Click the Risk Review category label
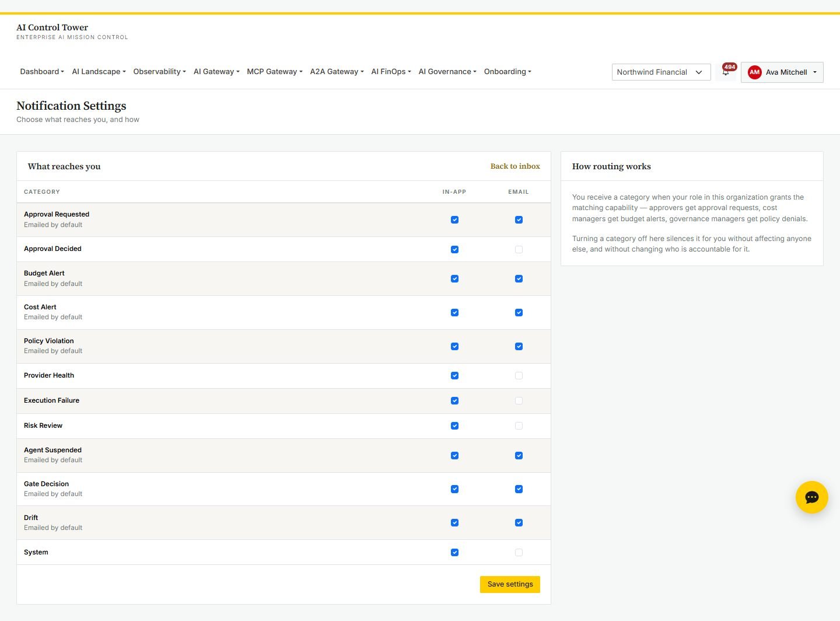 (43, 425)
